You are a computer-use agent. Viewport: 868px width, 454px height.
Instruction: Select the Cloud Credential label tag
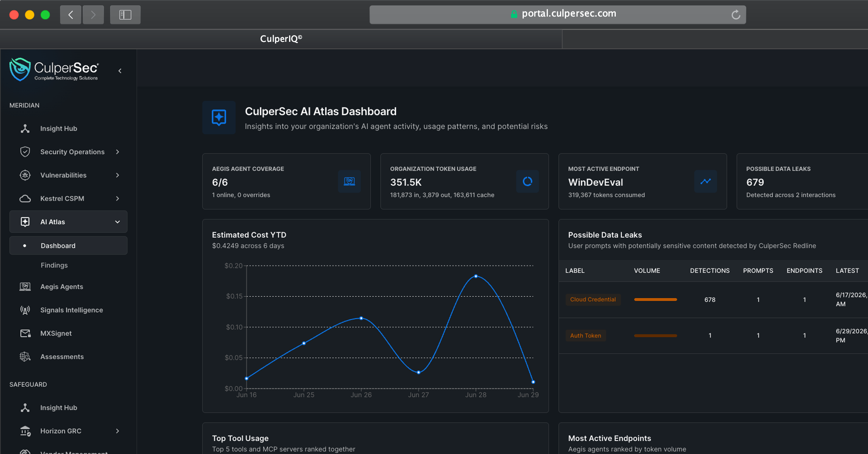pos(593,299)
